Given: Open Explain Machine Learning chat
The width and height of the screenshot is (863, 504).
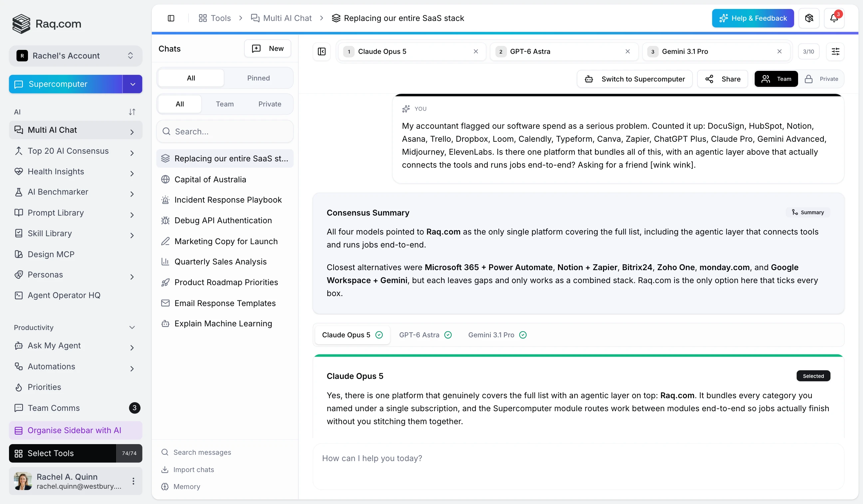Looking at the screenshot, I should pyautogui.click(x=225, y=324).
